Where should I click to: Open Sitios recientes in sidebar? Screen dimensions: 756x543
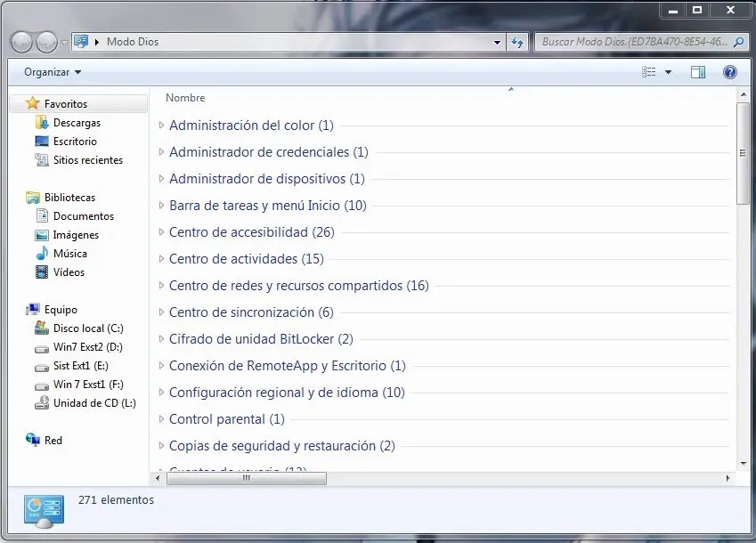pyautogui.click(x=88, y=160)
